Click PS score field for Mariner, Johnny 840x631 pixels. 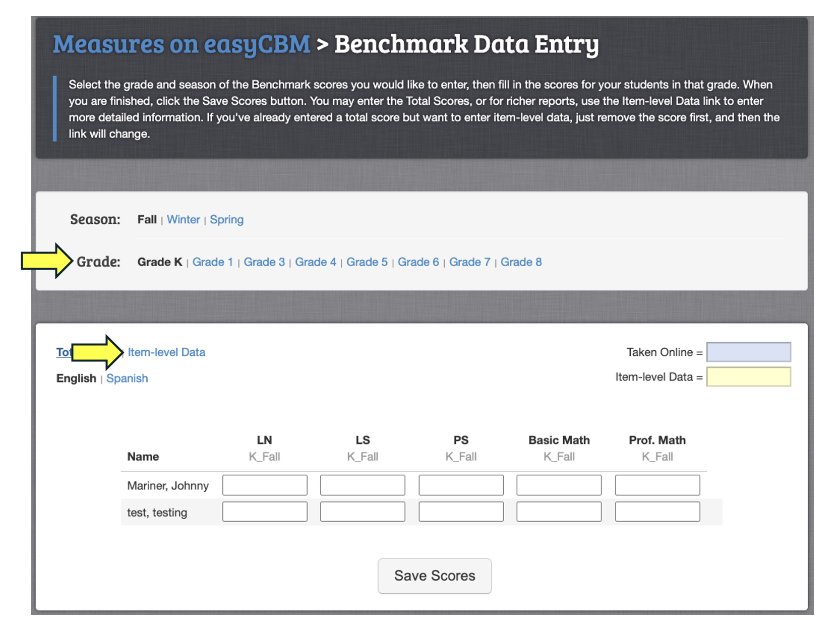click(461, 485)
